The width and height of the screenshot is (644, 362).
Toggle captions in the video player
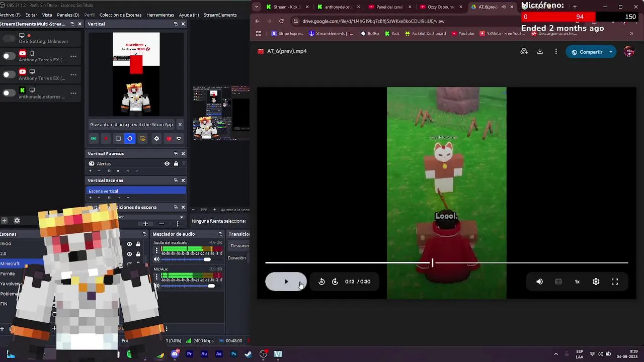click(x=558, y=282)
